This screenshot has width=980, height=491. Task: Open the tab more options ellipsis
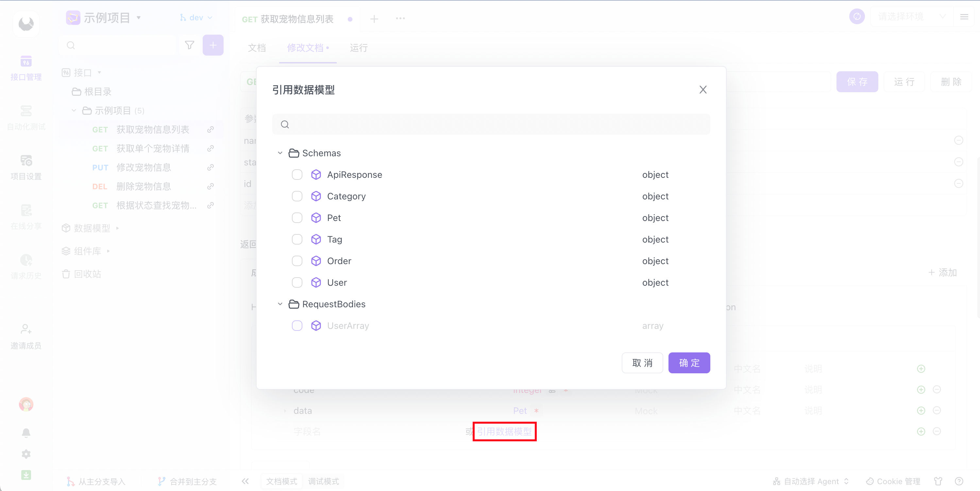[x=400, y=18]
